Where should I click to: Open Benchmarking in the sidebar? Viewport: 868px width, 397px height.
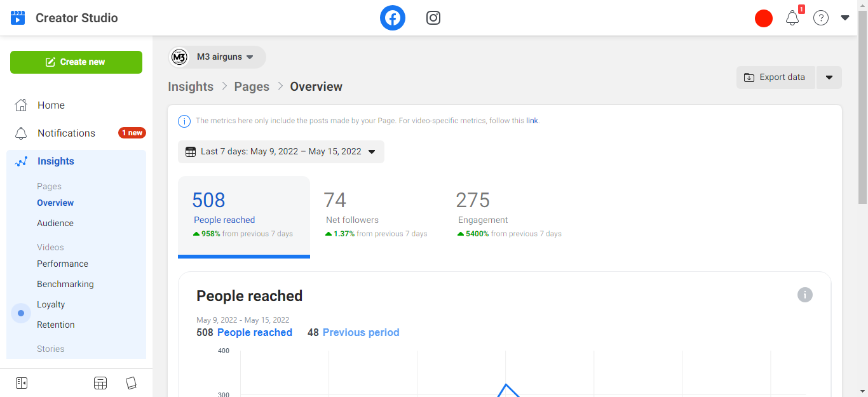click(65, 284)
